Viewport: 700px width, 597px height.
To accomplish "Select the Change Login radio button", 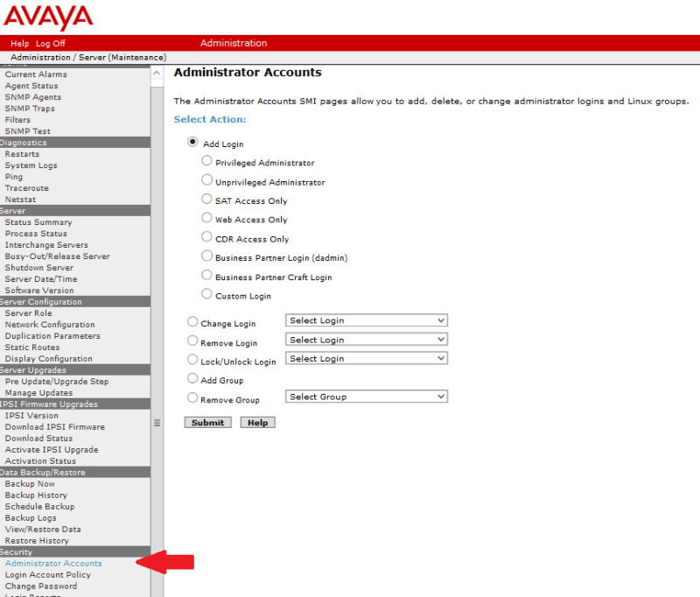I will tap(192, 321).
